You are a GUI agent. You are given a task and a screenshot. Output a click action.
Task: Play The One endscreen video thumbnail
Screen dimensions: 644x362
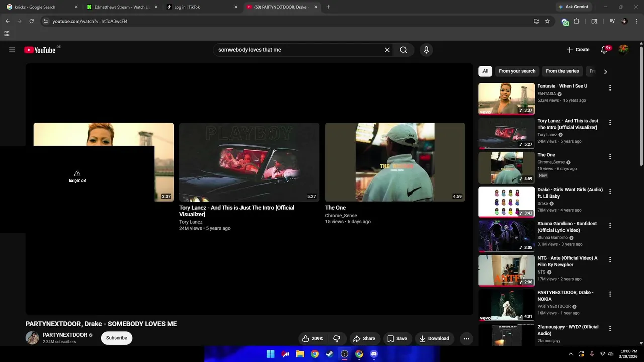coord(395,162)
